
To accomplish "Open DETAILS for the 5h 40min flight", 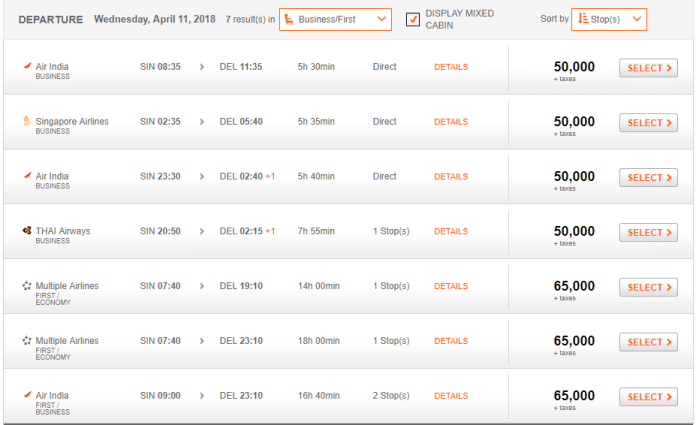I will pyautogui.click(x=451, y=177).
